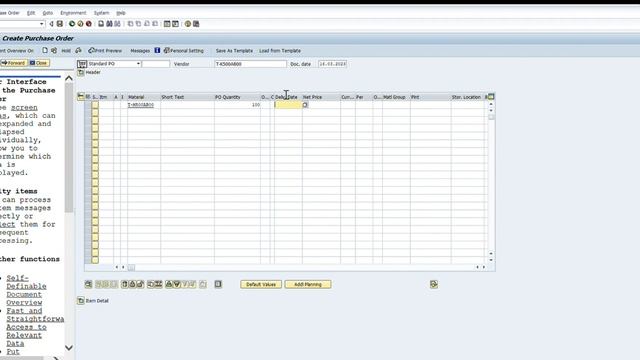
Task: Click Load from Template
Action: coord(280,51)
